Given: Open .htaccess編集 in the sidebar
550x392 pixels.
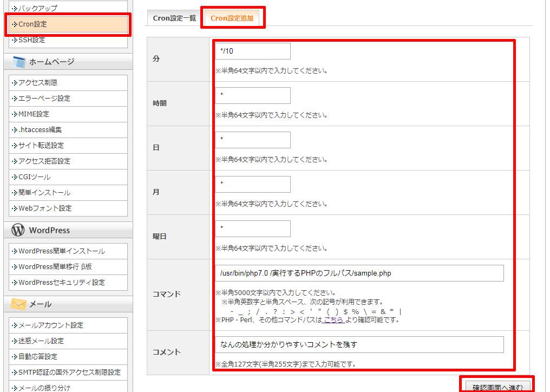Looking at the screenshot, I should tap(40, 130).
